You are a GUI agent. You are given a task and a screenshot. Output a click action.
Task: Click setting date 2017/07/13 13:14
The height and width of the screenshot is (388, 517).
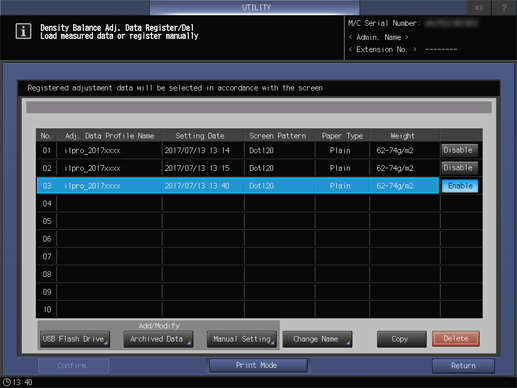[x=197, y=150]
